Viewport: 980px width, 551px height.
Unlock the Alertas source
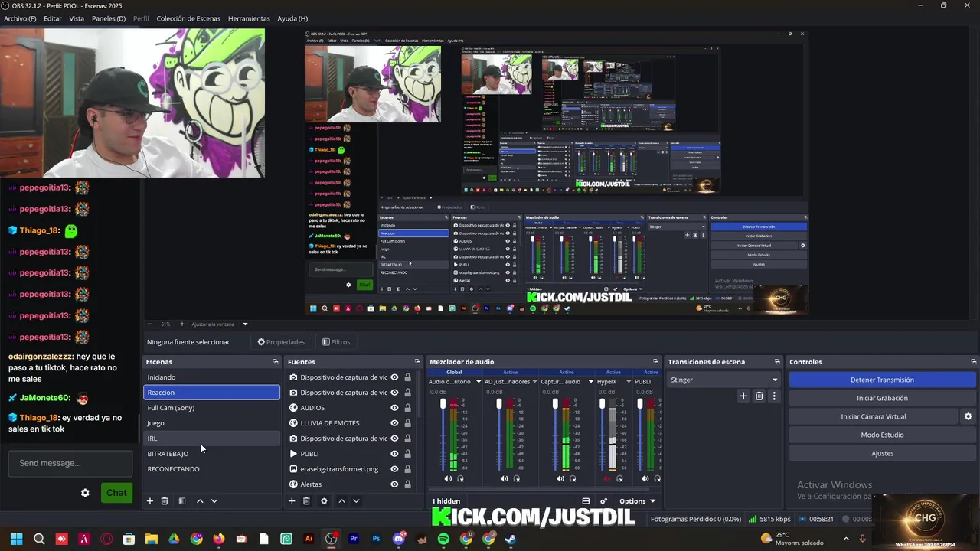tap(407, 484)
